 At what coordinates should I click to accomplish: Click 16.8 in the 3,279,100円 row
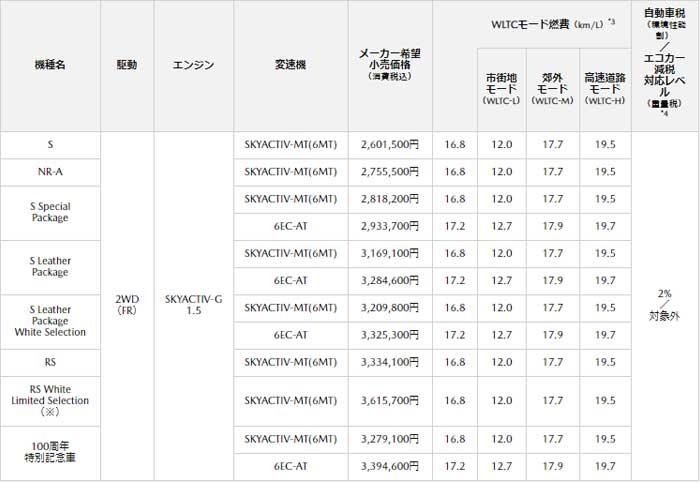click(x=454, y=439)
